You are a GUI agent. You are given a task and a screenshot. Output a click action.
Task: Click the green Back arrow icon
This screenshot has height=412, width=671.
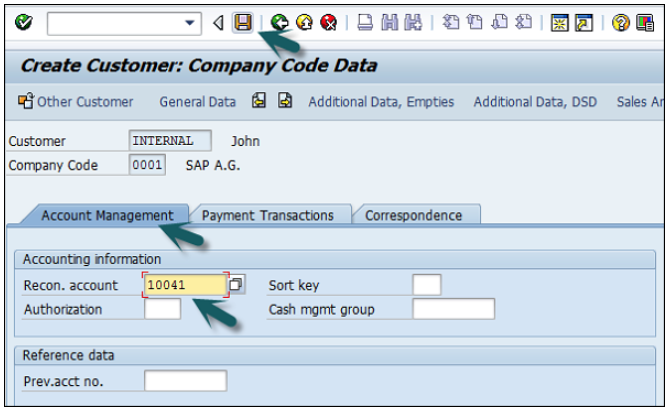point(279,22)
